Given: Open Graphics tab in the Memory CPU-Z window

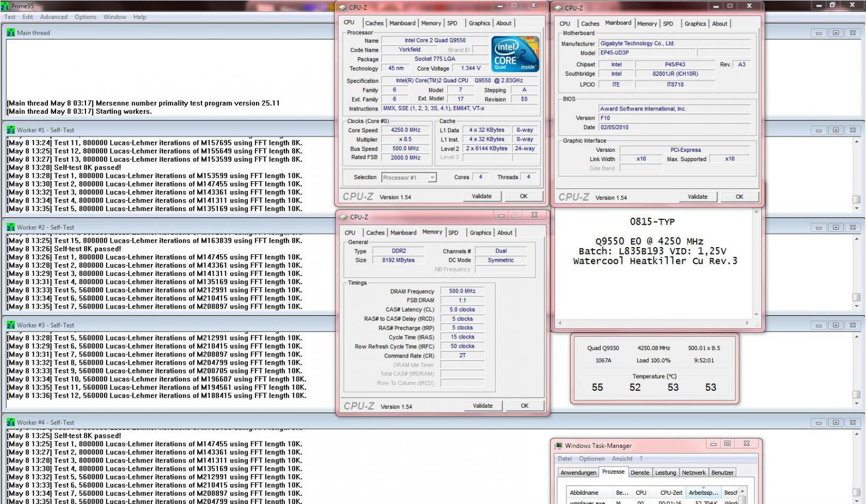Looking at the screenshot, I should (480, 232).
